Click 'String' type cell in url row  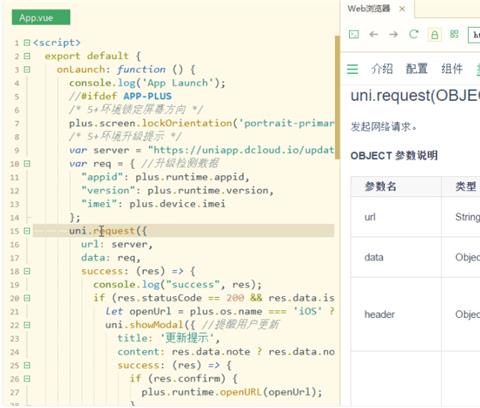click(x=467, y=217)
